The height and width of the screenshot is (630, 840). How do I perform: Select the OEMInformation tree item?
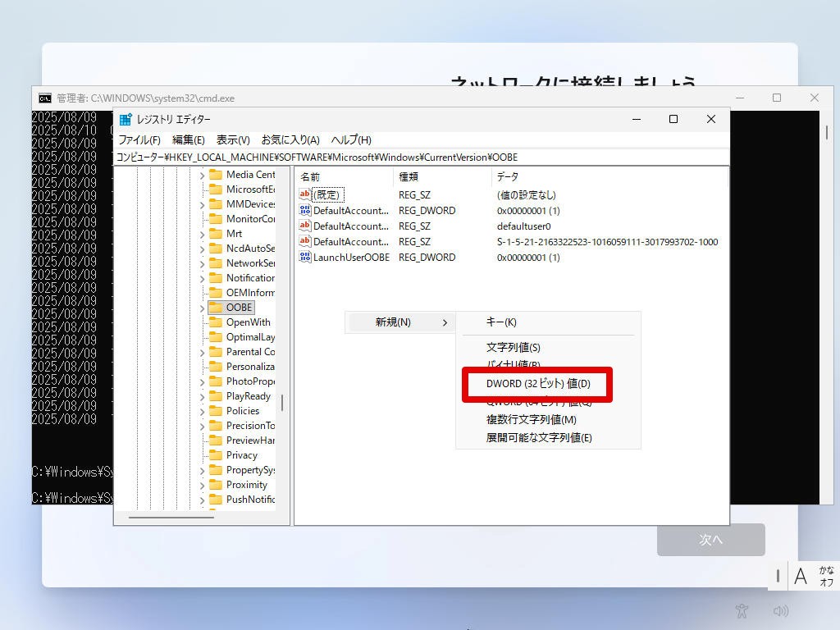point(250,293)
